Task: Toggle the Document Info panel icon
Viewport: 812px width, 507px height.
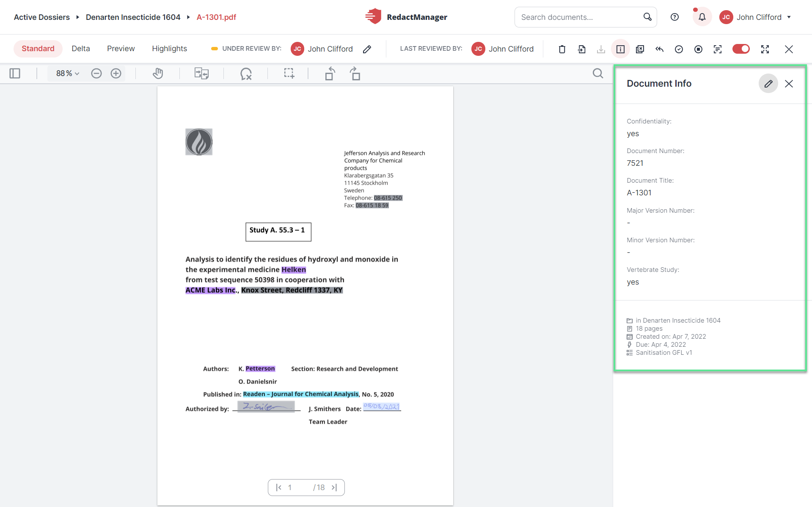Action: tap(620, 49)
